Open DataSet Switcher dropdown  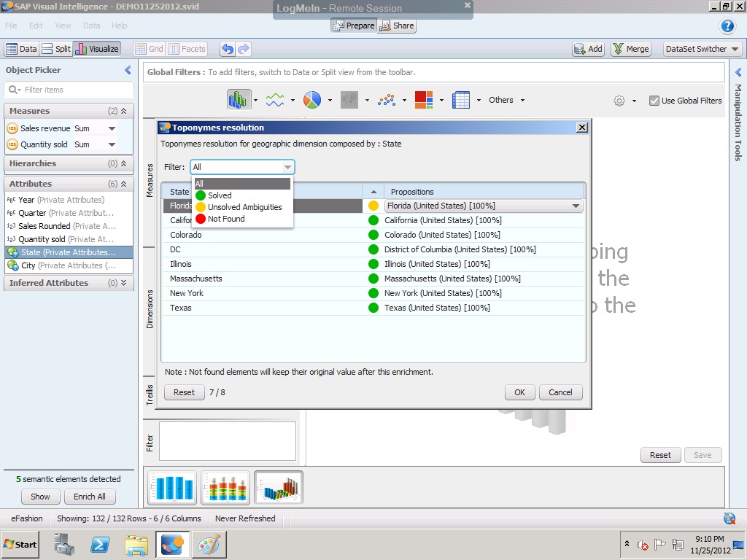coord(703,49)
